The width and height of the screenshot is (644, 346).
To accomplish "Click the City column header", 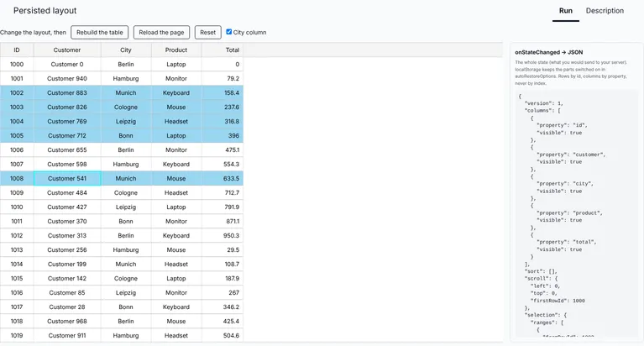I will tap(126, 50).
